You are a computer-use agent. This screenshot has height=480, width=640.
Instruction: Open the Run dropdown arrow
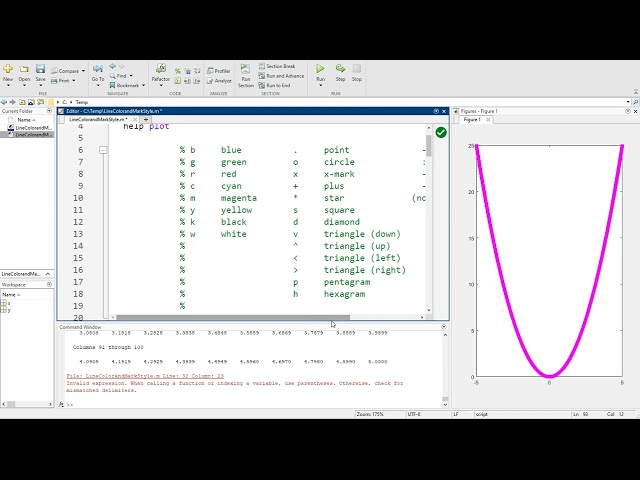[320, 85]
